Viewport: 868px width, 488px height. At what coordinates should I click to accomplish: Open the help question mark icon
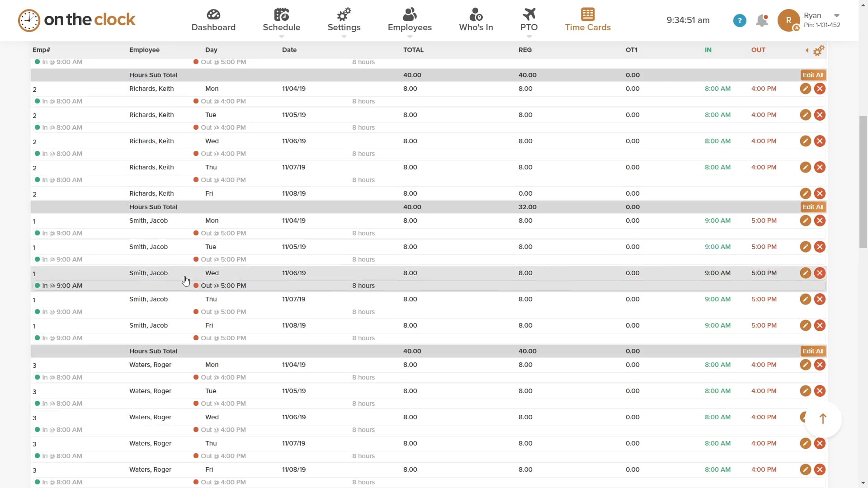740,20
